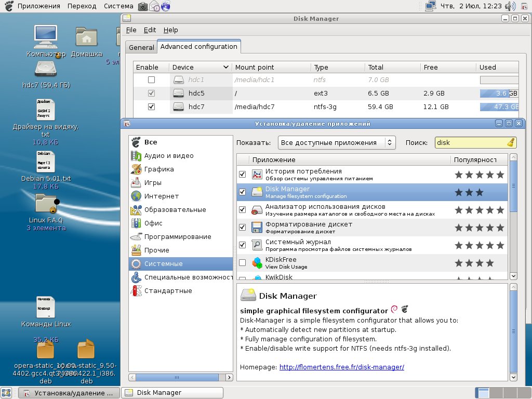Click the workspace switcher in bottom panel
The height and width of the screenshot is (399, 532).
(x=502, y=393)
